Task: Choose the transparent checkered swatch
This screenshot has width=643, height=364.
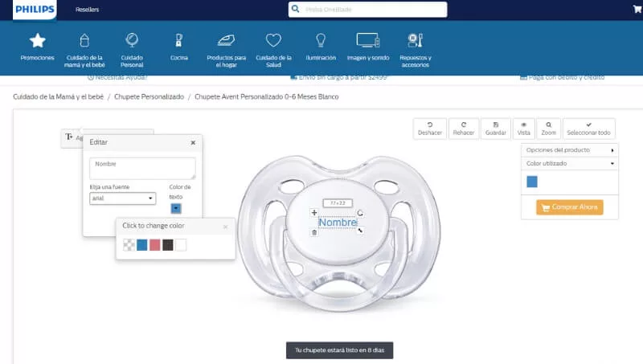Action: (x=129, y=245)
